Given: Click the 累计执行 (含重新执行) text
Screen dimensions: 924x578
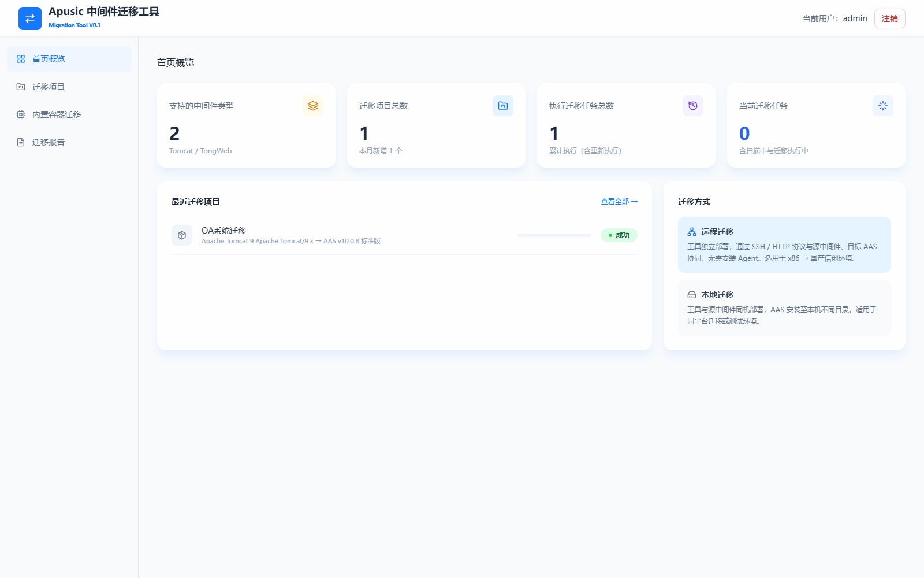Looking at the screenshot, I should [586, 151].
